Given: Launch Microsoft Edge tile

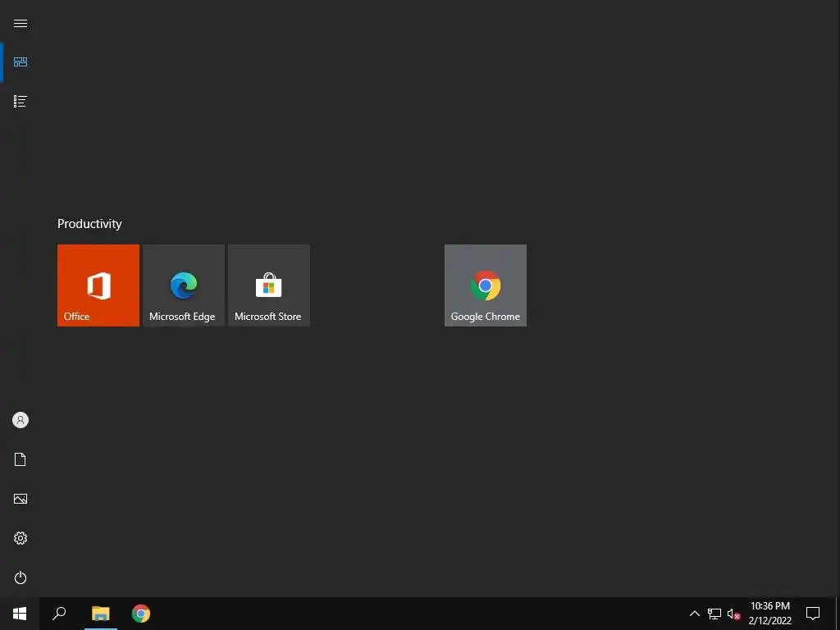Looking at the screenshot, I should click(x=184, y=285).
